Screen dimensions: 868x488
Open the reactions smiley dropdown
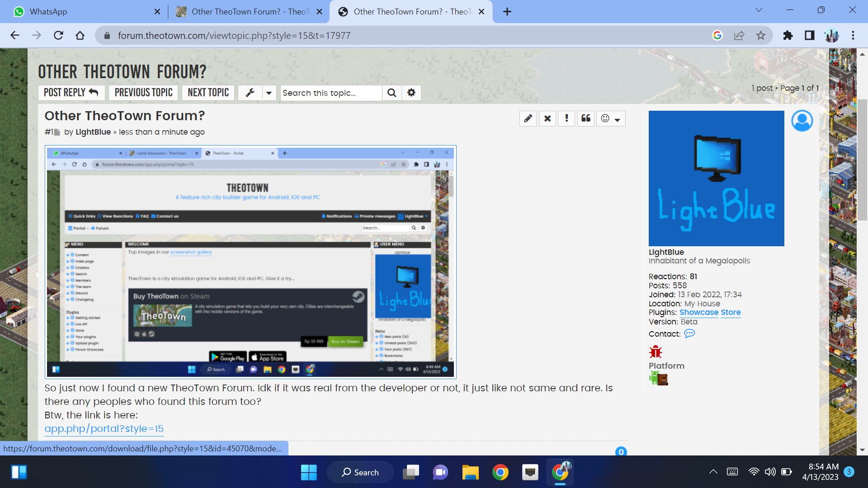coord(611,118)
